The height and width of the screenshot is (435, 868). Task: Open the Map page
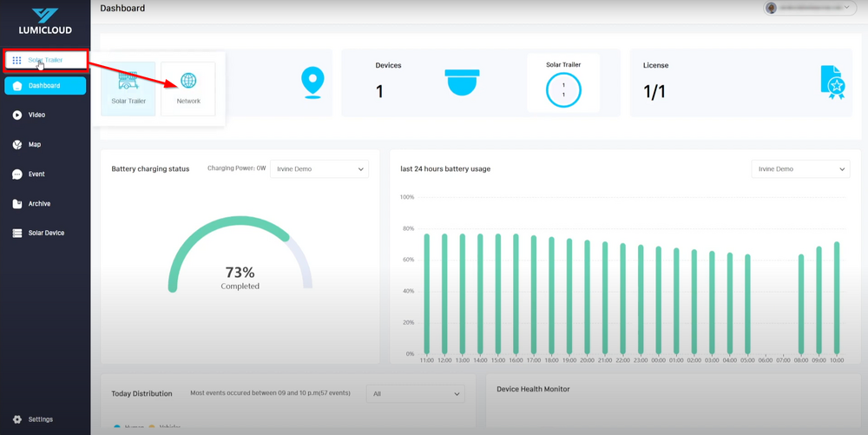coord(35,144)
